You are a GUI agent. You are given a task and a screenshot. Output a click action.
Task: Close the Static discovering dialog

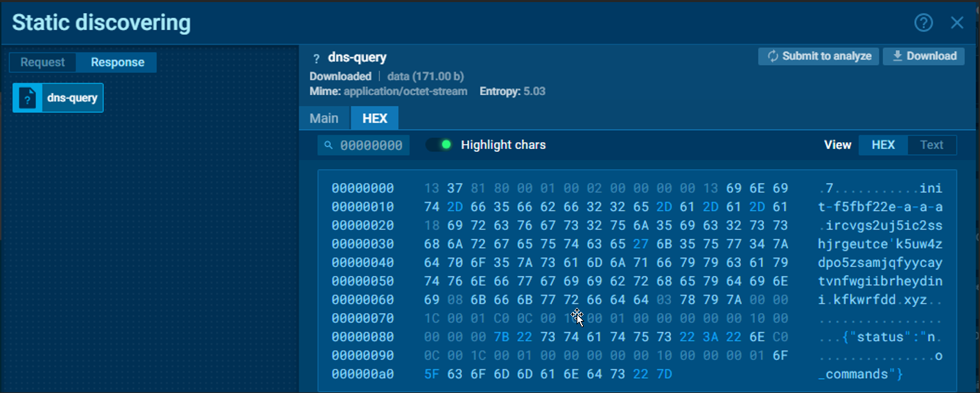(957, 23)
